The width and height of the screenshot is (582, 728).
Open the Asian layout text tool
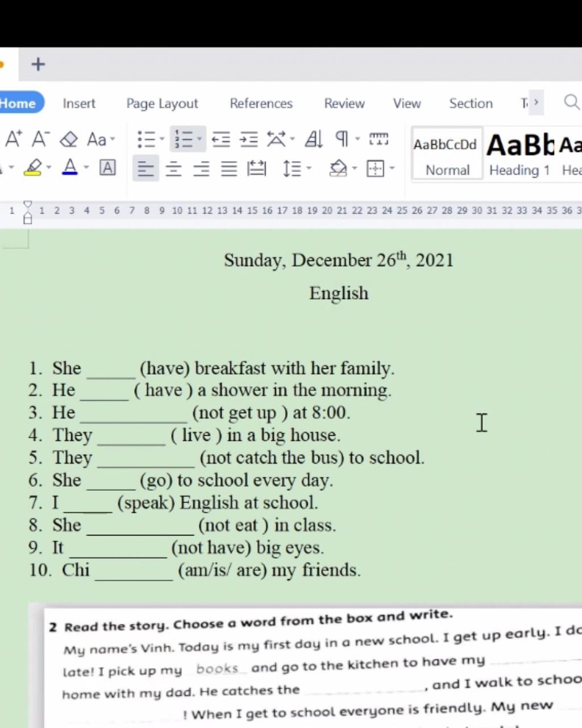[x=277, y=139]
